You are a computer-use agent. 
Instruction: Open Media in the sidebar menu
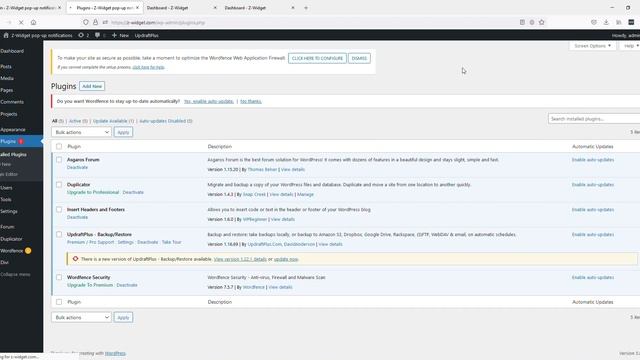(x=7, y=78)
